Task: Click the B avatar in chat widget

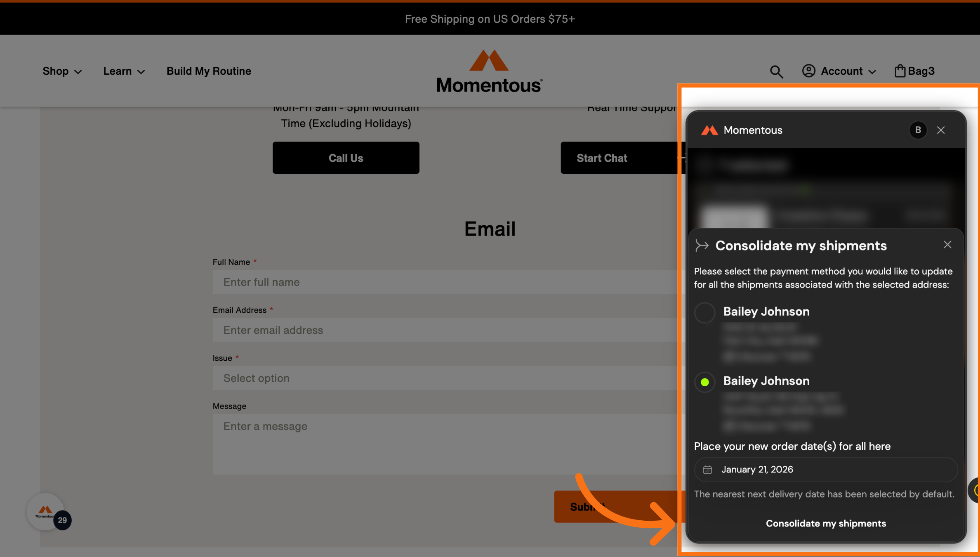Action: point(918,130)
